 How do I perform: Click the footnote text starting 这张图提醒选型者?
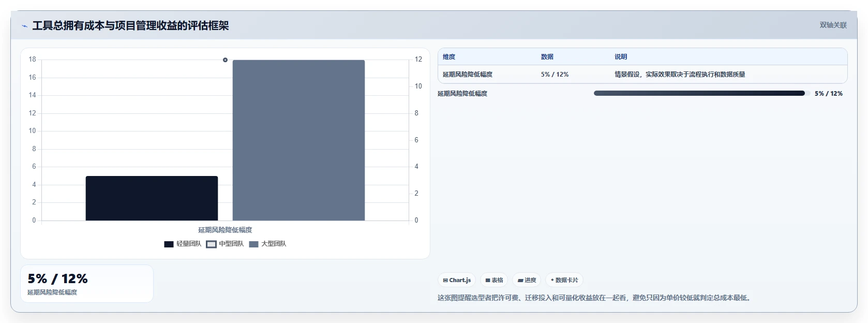[595, 298]
